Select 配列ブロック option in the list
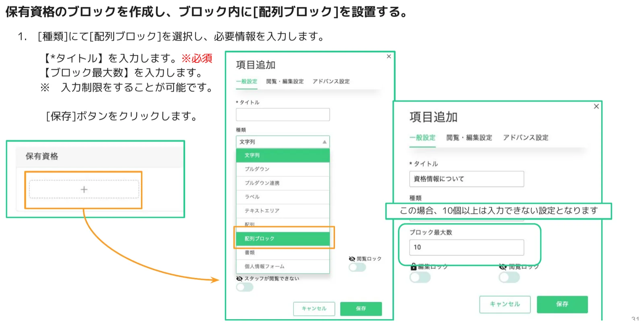This screenshot has width=644, height=326. click(x=283, y=239)
